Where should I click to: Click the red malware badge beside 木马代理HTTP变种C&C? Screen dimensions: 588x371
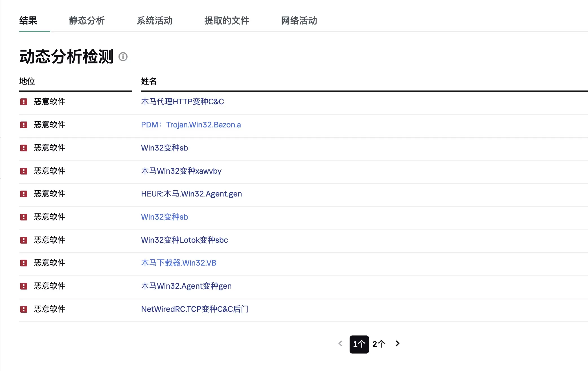point(24,101)
